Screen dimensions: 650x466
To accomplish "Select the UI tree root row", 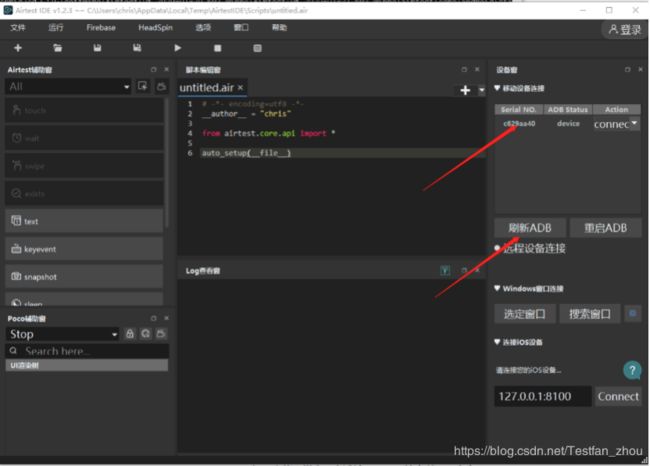I will tap(87, 365).
